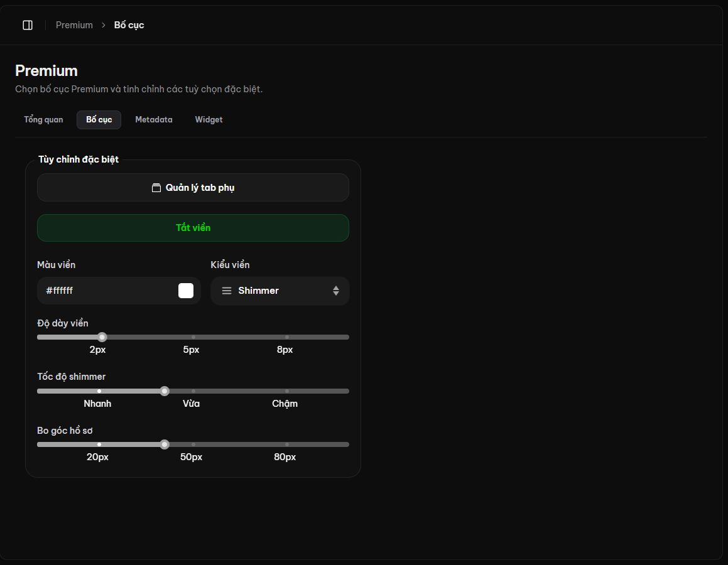Image resolution: width=728 pixels, height=565 pixels.
Task: Open the white border color swatch
Action: click(x=186, y=291)
